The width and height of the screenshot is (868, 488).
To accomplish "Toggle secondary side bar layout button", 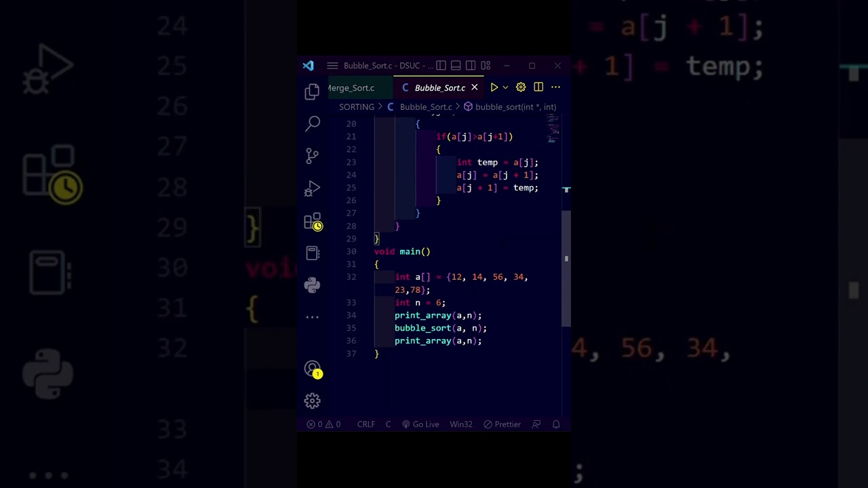I will pos(471,66).
